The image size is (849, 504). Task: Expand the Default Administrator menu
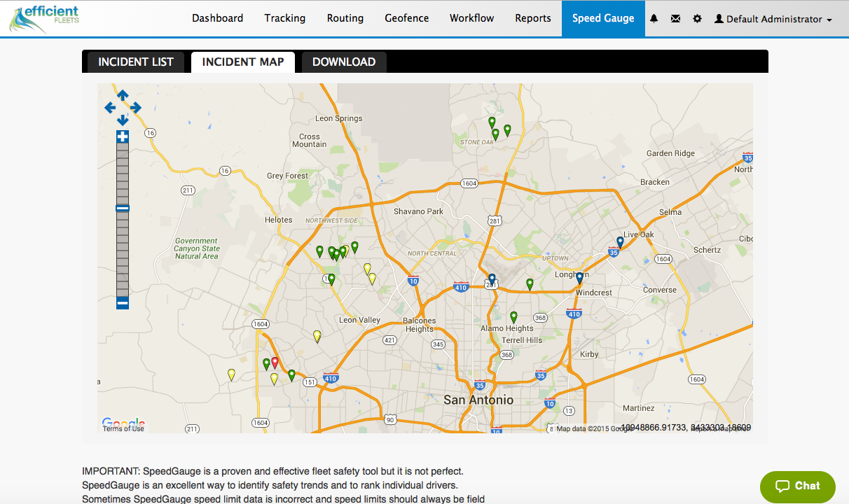click(x=773, y=19)
